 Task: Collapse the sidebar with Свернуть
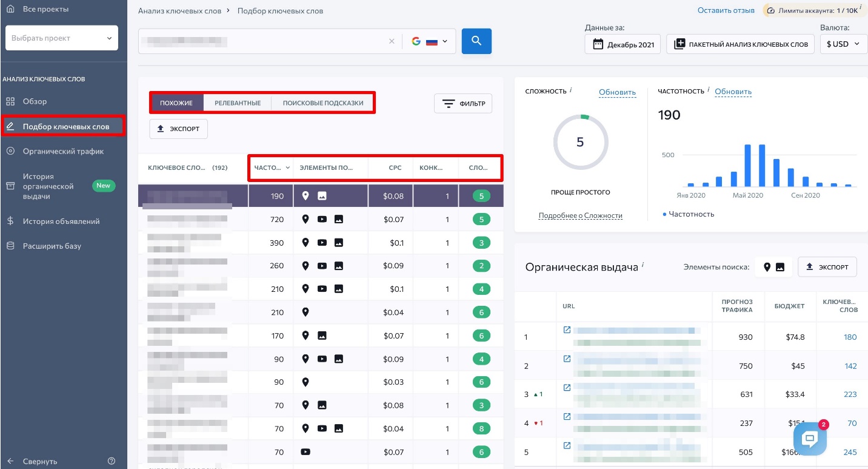tap(40, 461)
